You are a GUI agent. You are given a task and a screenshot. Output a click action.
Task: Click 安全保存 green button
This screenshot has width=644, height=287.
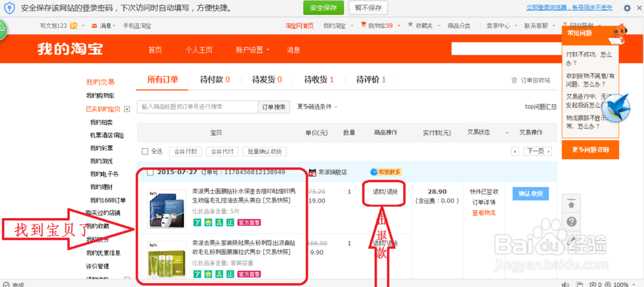click(324, 7)
